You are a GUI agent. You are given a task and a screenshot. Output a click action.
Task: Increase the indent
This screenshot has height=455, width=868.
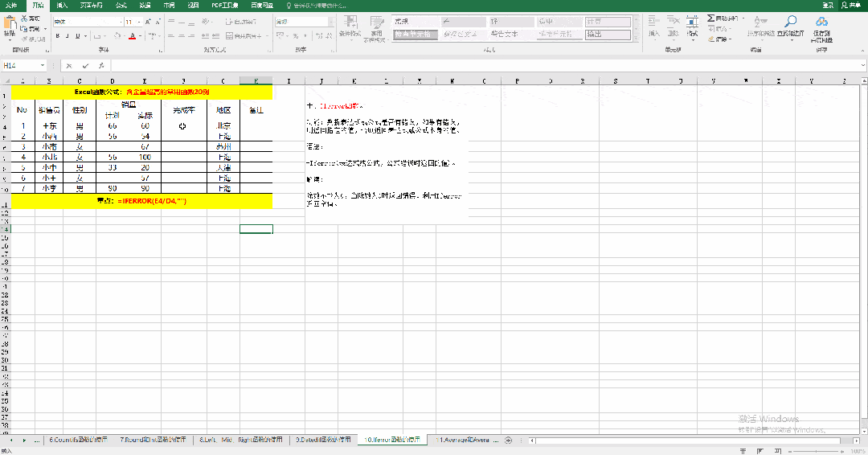tap(216, 36)
